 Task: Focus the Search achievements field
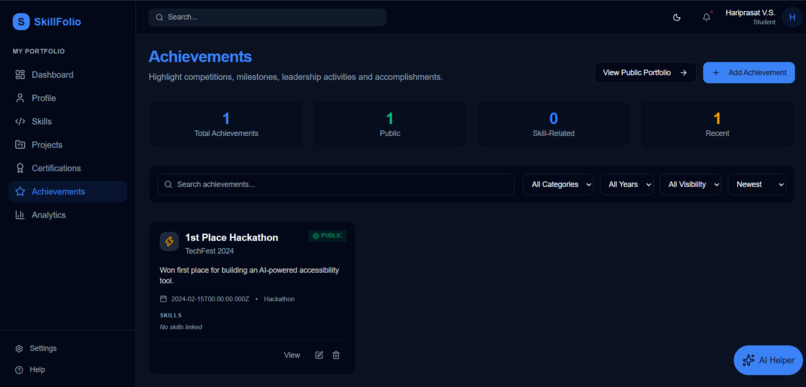[336, 184]
